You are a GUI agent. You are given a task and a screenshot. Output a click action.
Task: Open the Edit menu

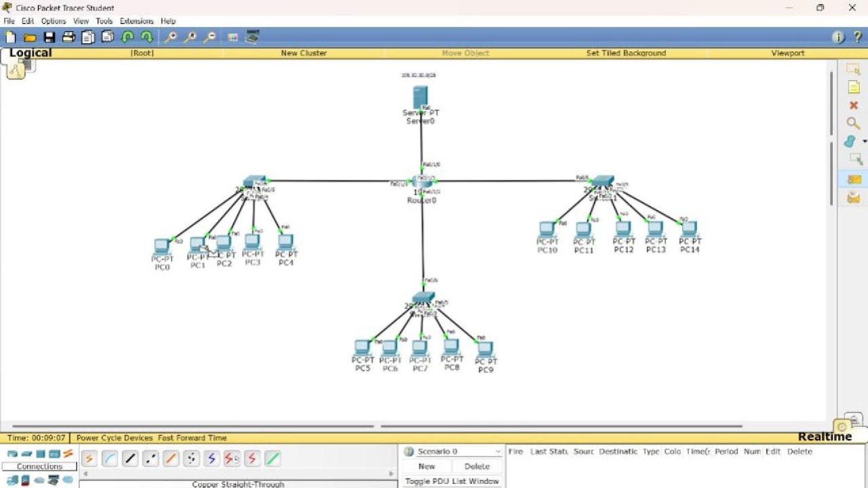[x=28, y=21]
